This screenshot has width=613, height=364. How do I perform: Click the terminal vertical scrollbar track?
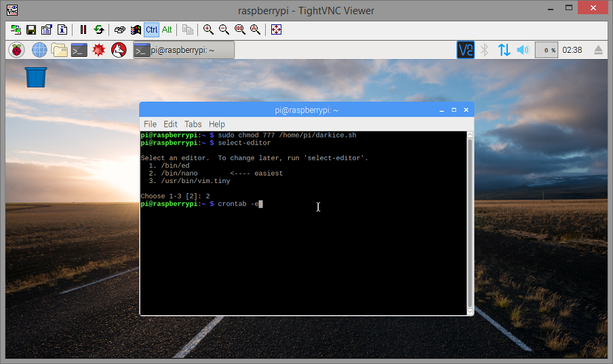[x=471, y=223]
